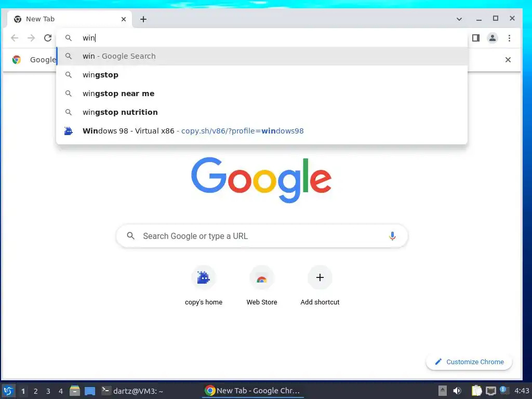Click search icon beside 'win' in address bar
The image size is (532, 399).
click(69, 38)
